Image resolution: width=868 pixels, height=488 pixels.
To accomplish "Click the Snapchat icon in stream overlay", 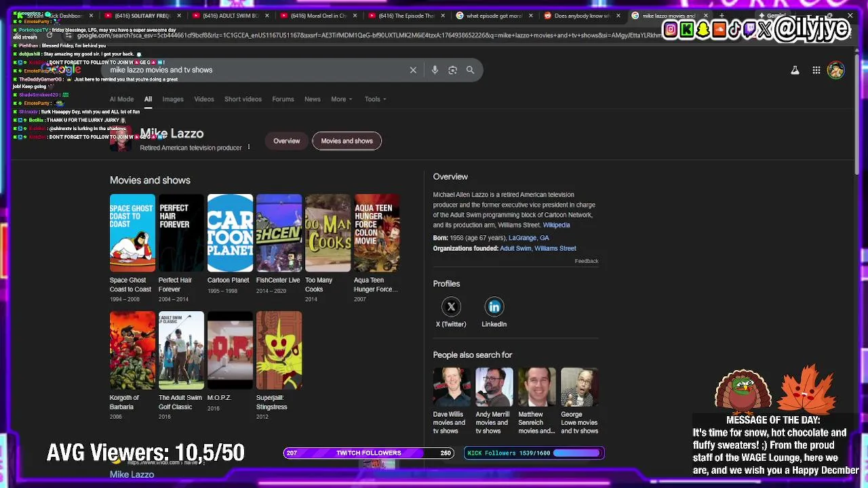I will click(703, 29).
